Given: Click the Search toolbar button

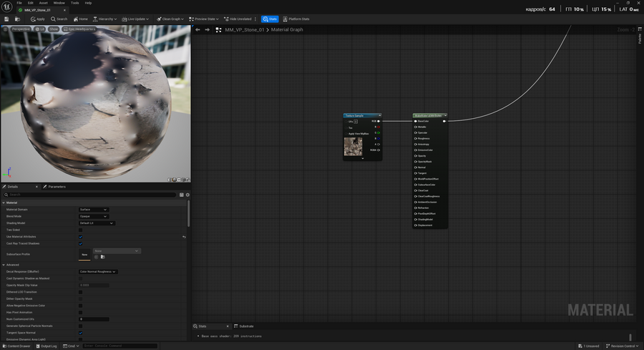Looking at the screenshot, I should point(59,19).
